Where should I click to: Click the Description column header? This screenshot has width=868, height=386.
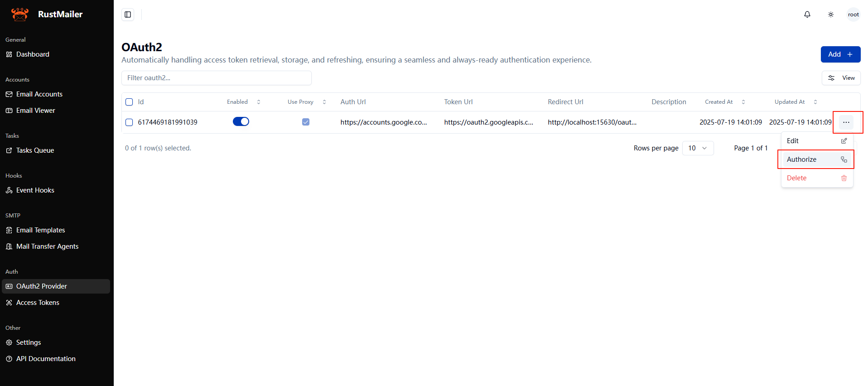(x=669, y=102)
